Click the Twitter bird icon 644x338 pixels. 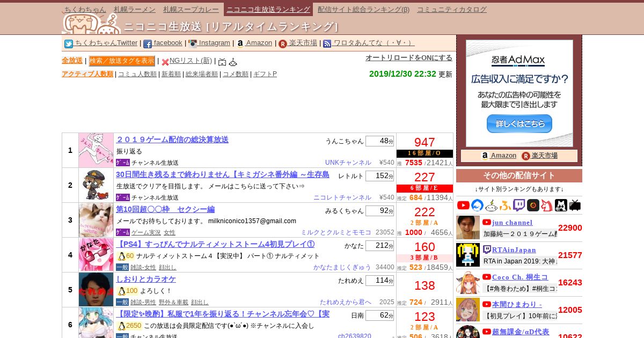pyautogui.click(x=69, y=44)
